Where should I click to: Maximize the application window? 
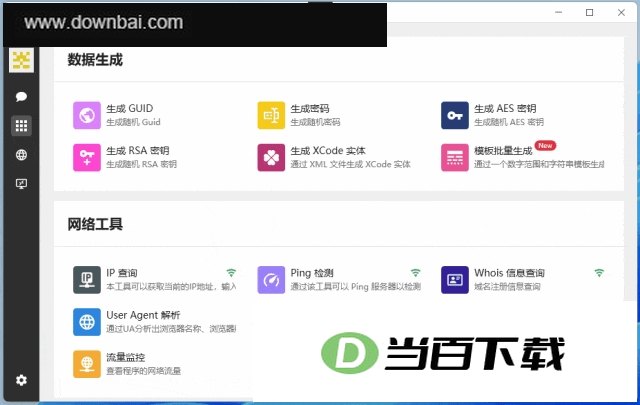tap(589, 13)
